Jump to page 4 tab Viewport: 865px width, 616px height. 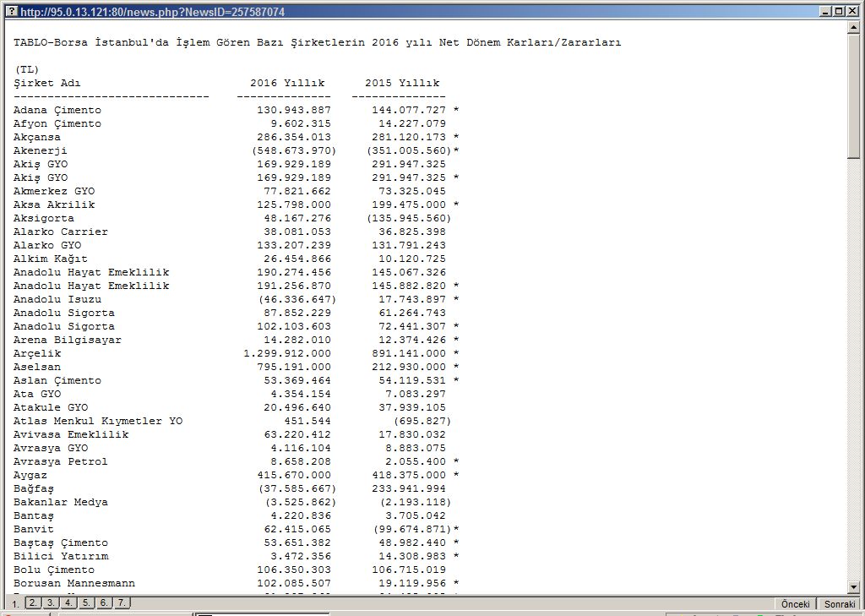68,602
